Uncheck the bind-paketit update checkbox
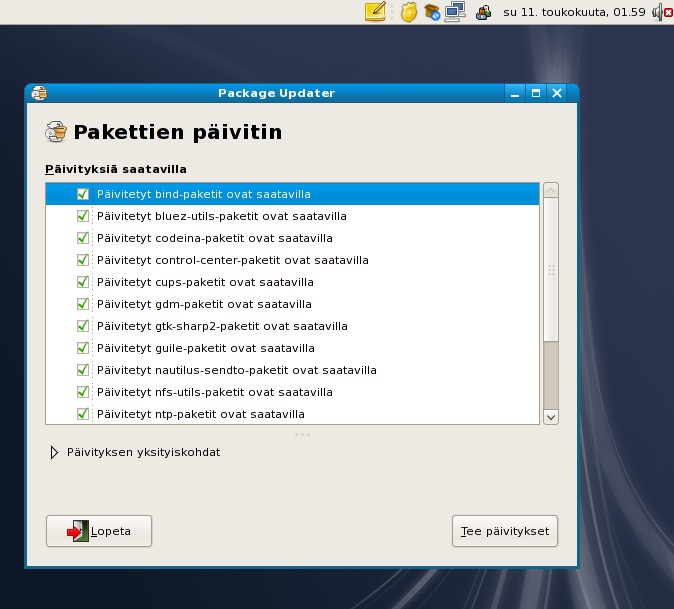The height and width of the screenshot is (609, 674). [83, 194]
